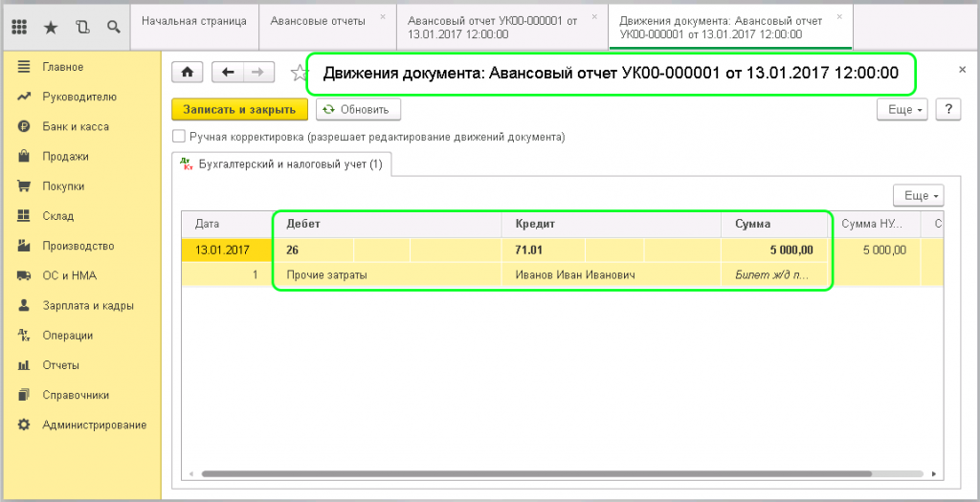Click the Сумма НУ column header
Viewport: 980px width, 502px height.
[x=875, y=224]
